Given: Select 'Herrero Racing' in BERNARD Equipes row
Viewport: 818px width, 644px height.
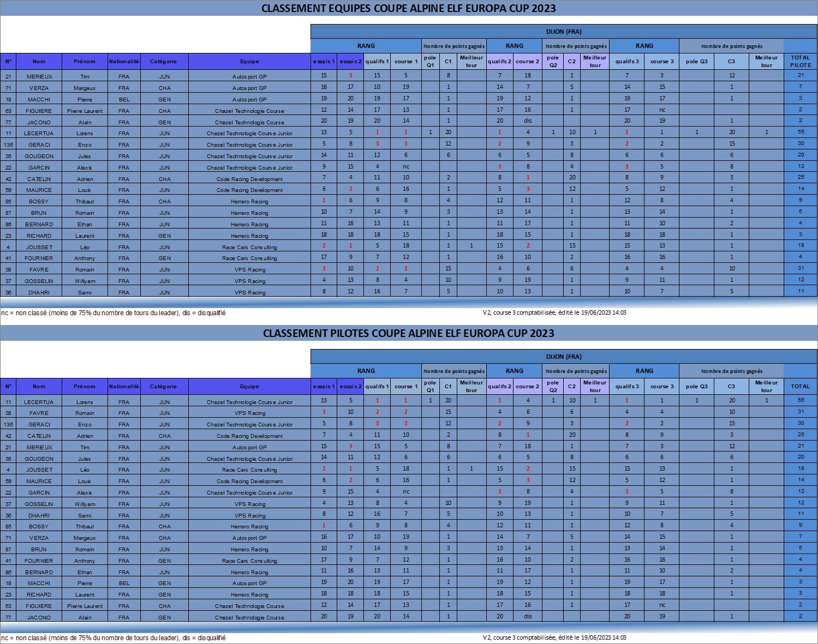Looking at the screenshot, I should click(x=249, y=224).
